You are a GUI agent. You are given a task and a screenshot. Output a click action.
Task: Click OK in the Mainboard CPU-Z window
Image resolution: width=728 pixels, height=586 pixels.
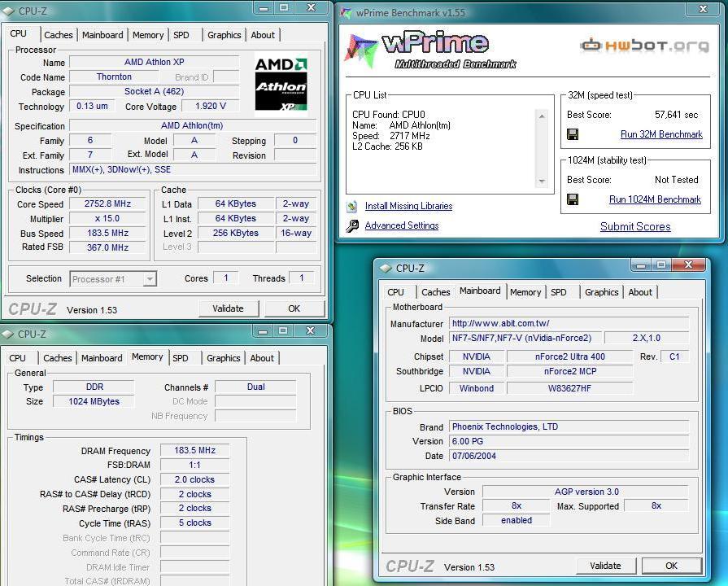[671, 566]
